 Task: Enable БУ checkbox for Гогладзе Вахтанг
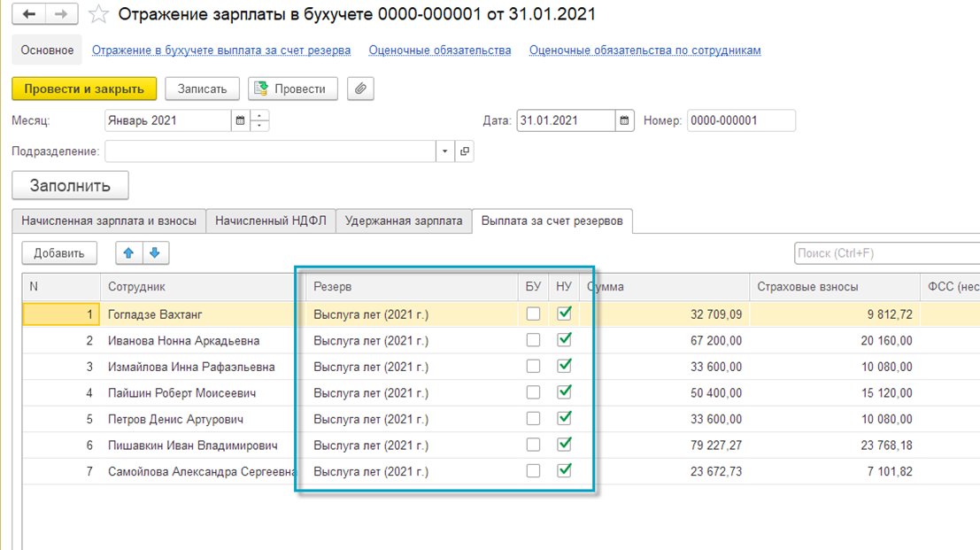[x=533, y=314]
